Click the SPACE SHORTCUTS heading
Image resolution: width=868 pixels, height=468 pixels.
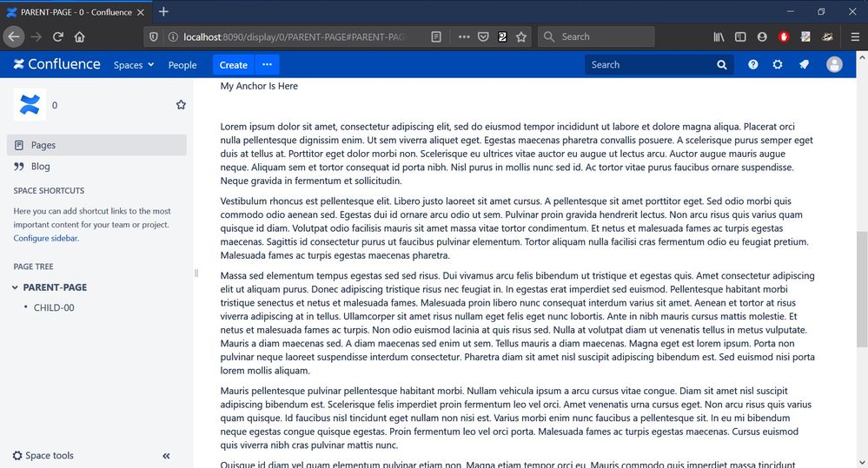[x=49, y=190]
